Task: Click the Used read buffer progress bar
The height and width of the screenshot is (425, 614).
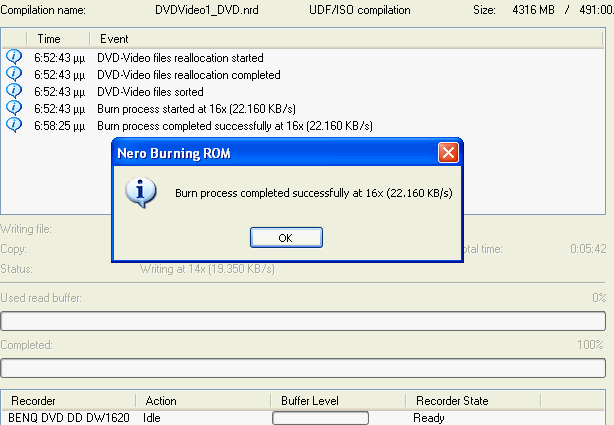Action: [304, 321]
